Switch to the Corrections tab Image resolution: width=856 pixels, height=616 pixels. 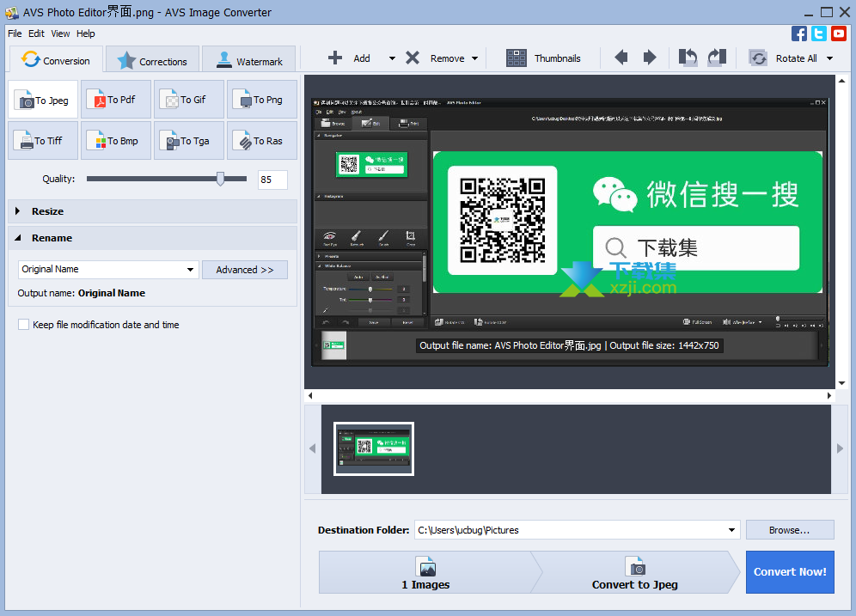click(x=153, y=60)
